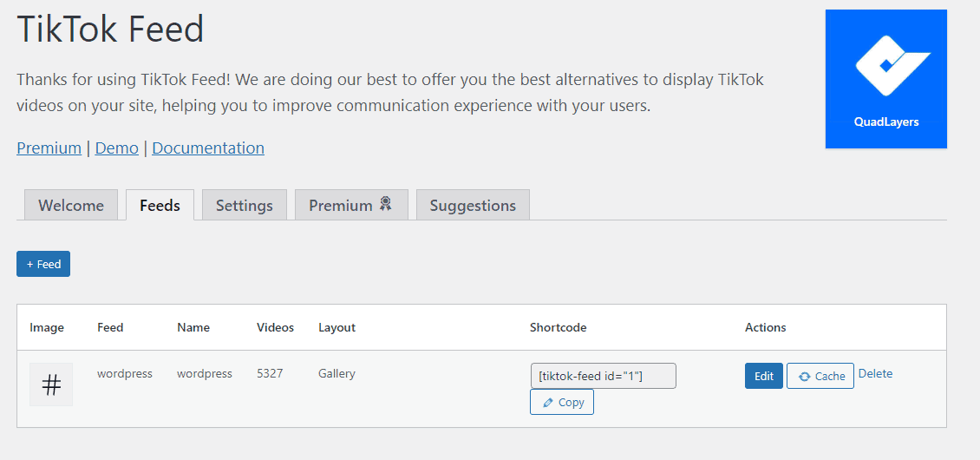This screenshot has width=980, height=460.
Task: Click the QuadLayers logo image
Action: [885, 79]
